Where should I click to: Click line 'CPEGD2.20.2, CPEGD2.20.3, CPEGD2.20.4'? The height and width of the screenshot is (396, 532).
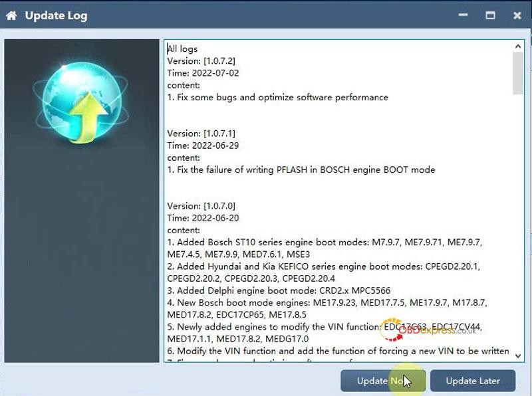point(251,278)
